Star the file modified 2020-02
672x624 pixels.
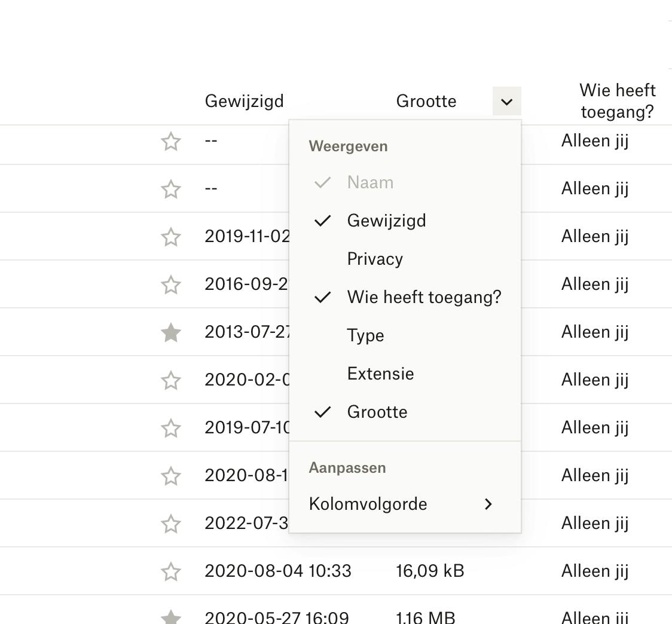[171, 380]
